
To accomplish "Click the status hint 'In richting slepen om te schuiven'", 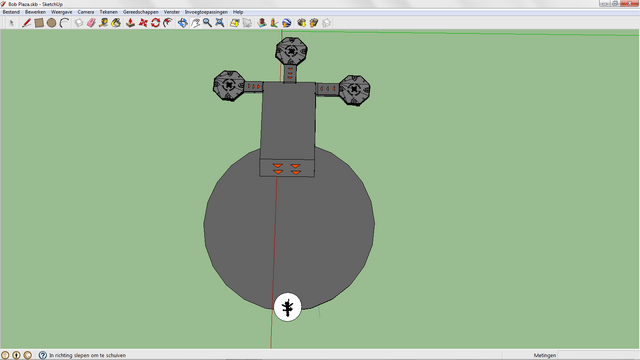I will tap(87, 356).
